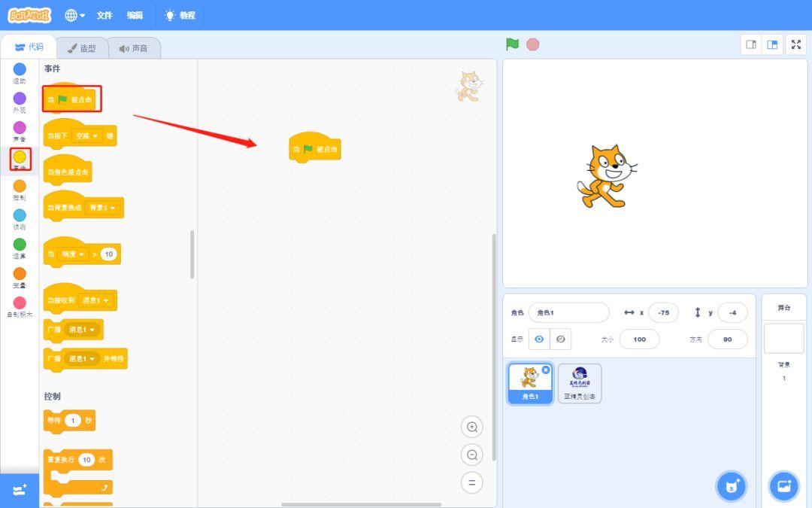Viewport: 812px width, 508px height.
Task: Zoom out the code workspace
Action: [471, 455]
